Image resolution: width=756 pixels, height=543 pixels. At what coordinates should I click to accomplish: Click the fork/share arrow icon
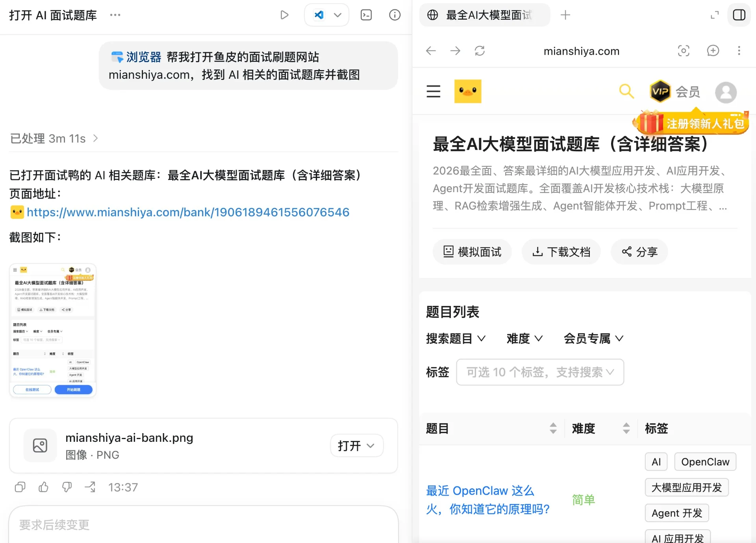[90, 487]
